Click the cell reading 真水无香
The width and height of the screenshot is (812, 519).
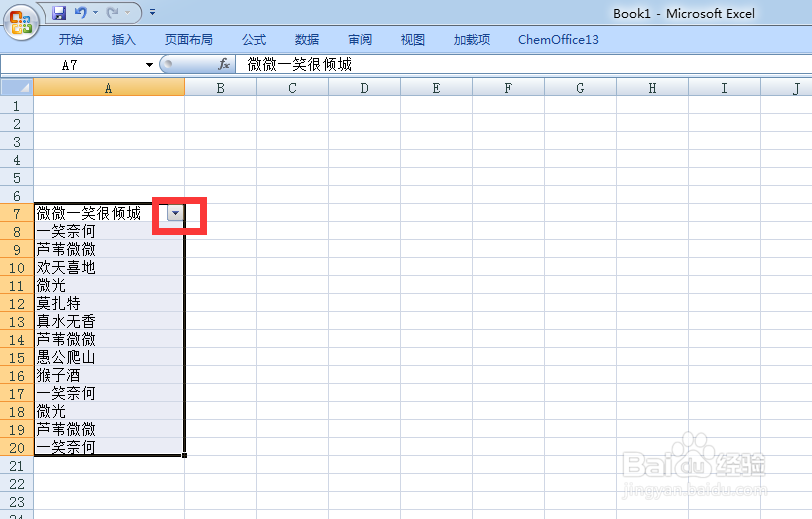109,321
